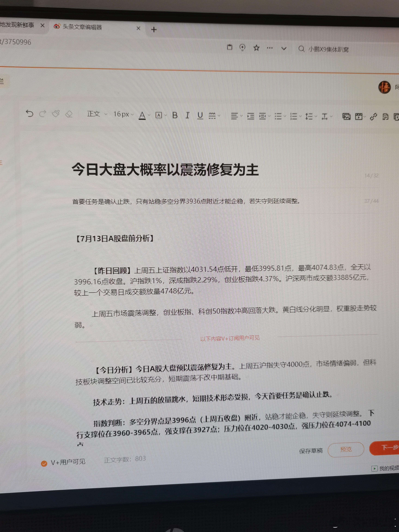The height and width of the screenshot is (532, 399).
Task: Toggle underline formatting
Action: [x=200, y=116]
